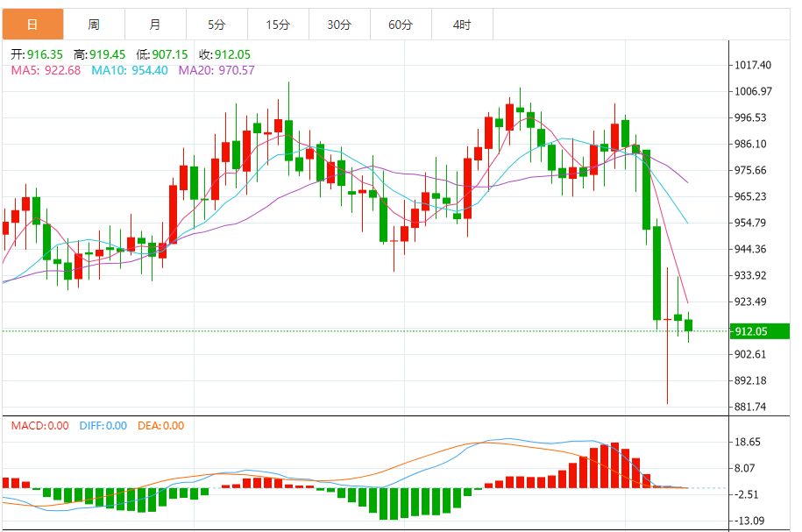This screenshot has height=532, width=802.
Task: Click the 902.61 price axis label
Action: (x=750, y=354)
